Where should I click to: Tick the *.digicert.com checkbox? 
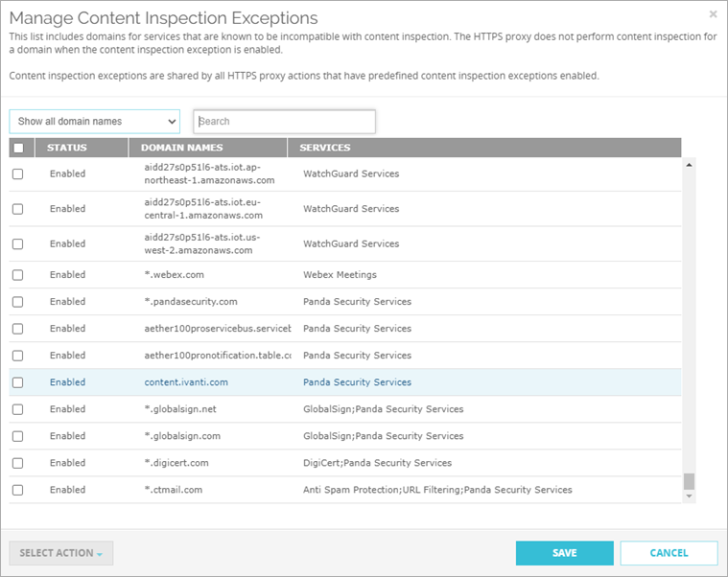click(x=17, y=463)
